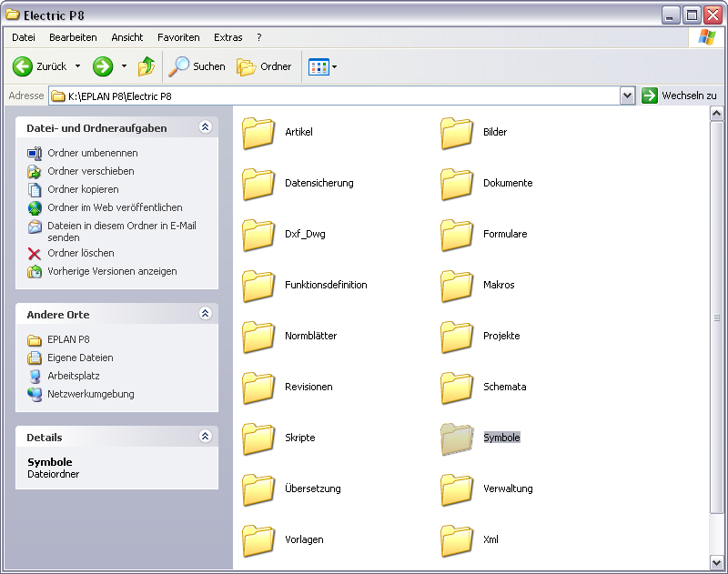Click the views (Ansichten) toolbar icon
This screenshot has width=728, height=574.
pyautogui.click(x=319, y=66)
